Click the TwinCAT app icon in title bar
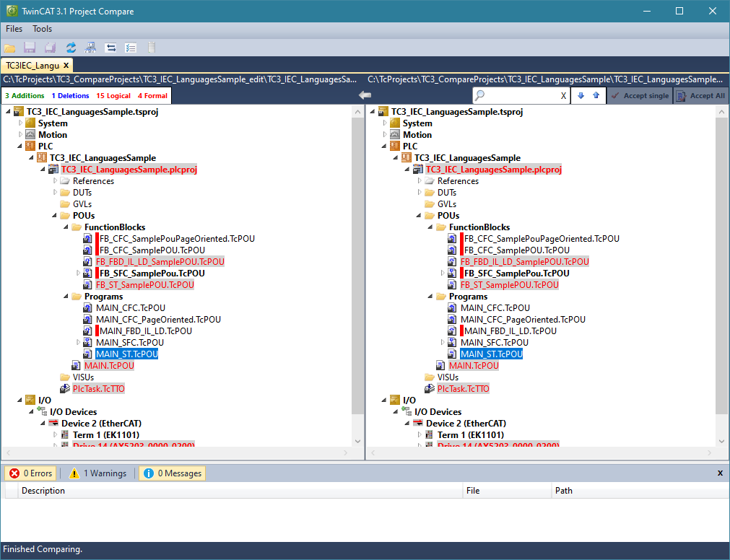Screen dimensions: 730x560 12,11
